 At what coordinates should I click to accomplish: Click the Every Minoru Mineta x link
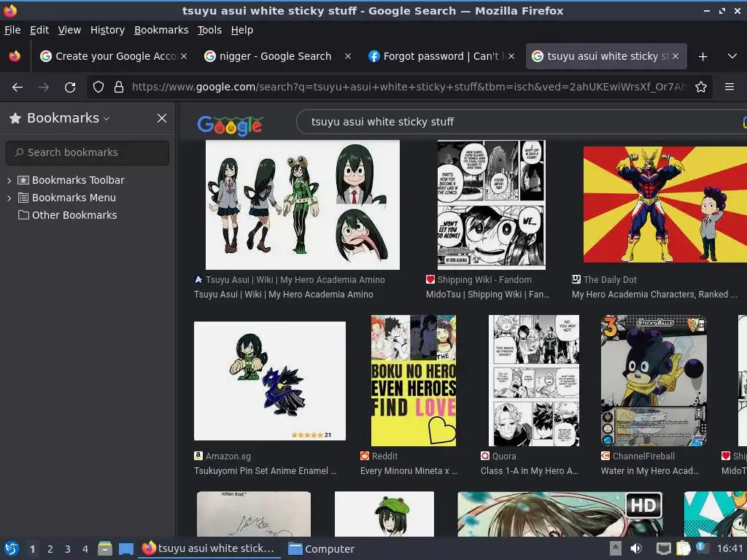[x=409, y=471]
